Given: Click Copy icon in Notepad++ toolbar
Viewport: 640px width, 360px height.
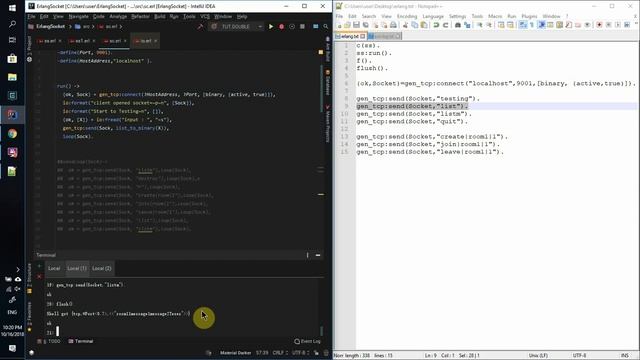Looking at the screenshot, I should (415, 25).
